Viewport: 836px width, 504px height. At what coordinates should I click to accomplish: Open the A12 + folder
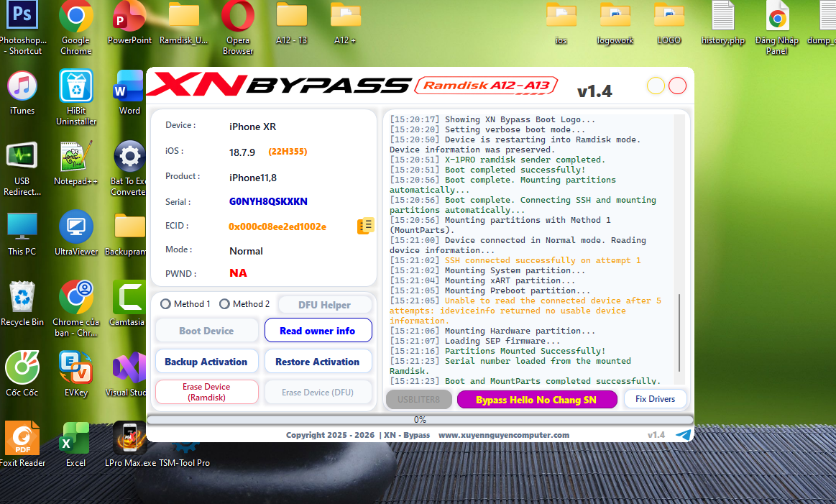[346, 22]
